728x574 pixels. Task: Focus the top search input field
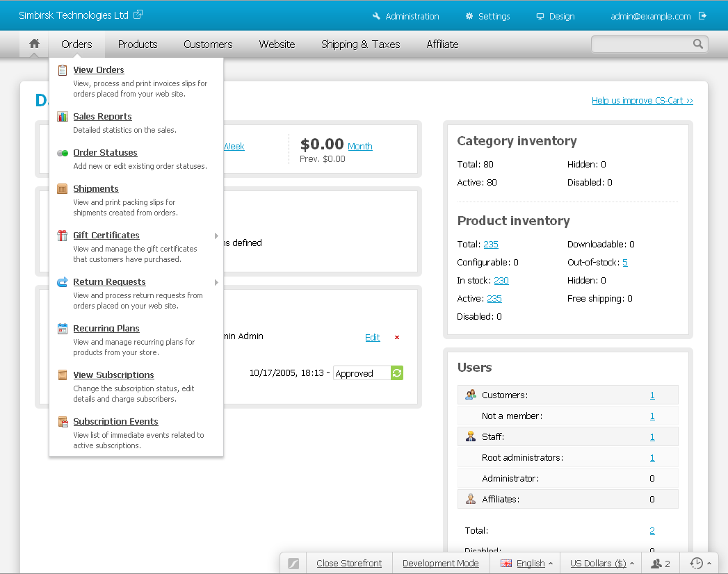pos(649,44)
